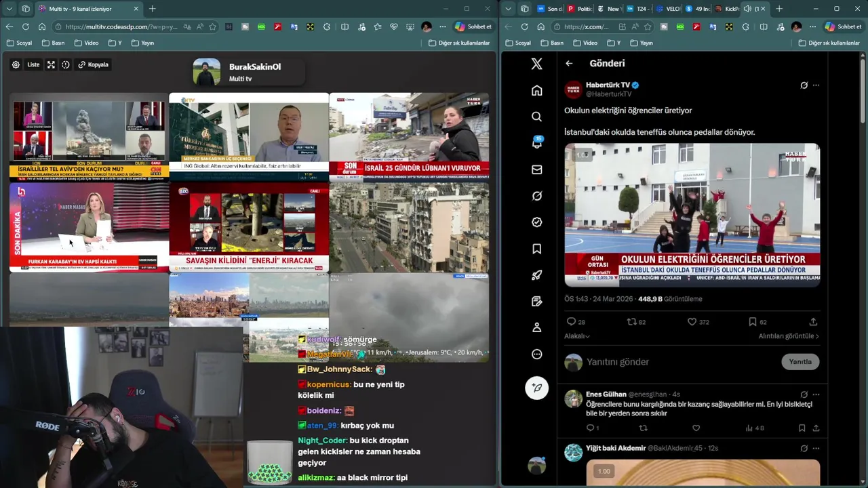Open Bookmarks icon in X sidebar

click(x=536, y=249)
